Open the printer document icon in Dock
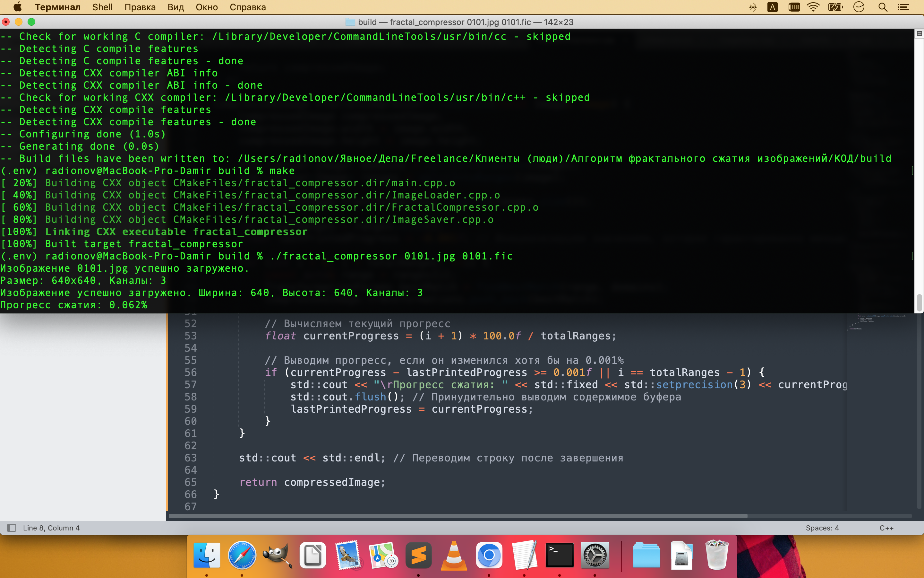 pos(681,555)
